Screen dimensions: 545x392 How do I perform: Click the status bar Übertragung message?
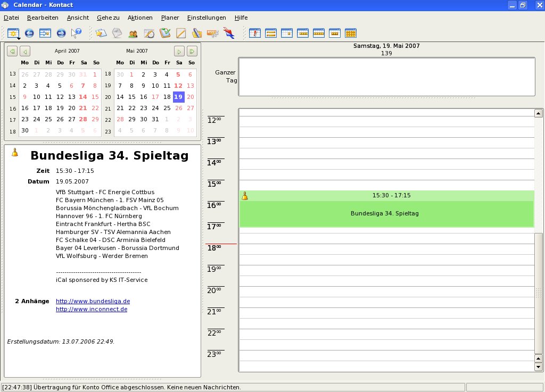[121, 387]
